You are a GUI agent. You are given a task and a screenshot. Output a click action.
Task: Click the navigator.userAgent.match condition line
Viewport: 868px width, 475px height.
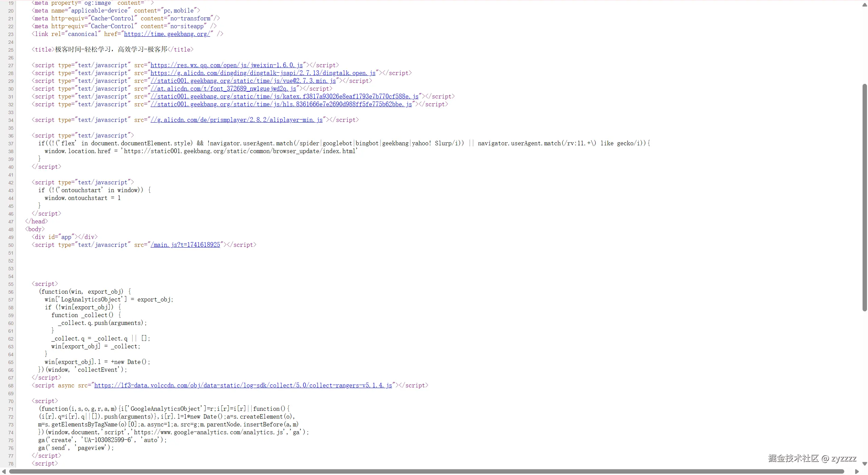pyautogui.click(x=344, y=143)
